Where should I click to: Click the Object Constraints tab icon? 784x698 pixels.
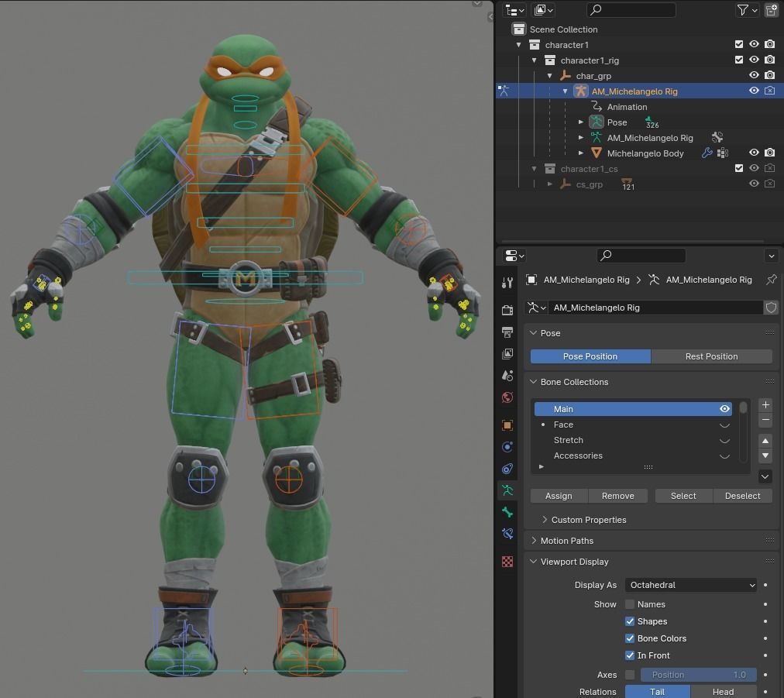(507, 469)
